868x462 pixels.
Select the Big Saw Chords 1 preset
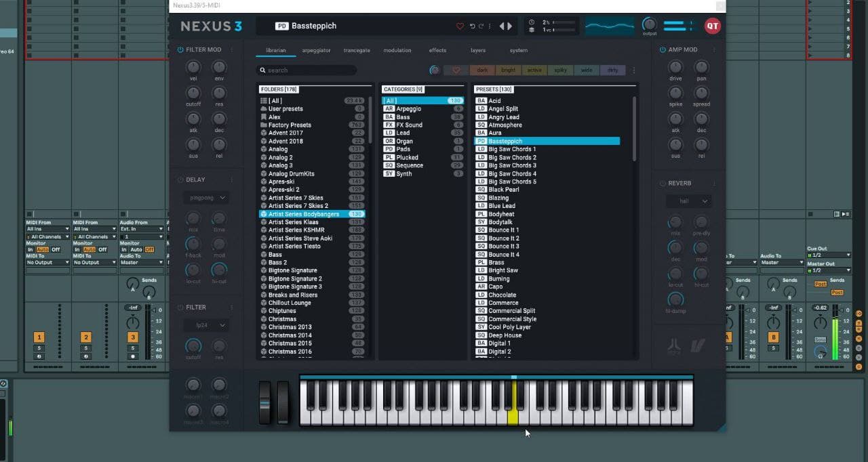(x=547, y=149)
